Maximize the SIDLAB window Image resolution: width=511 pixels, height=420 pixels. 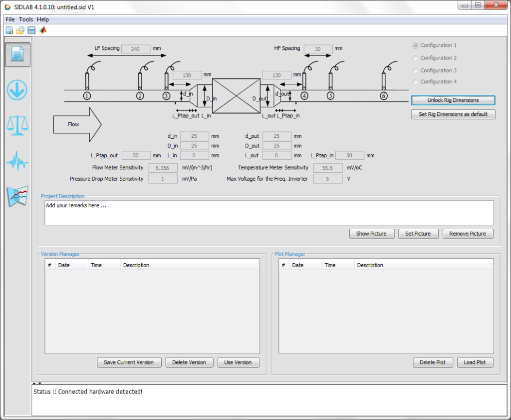pos(478,5)
